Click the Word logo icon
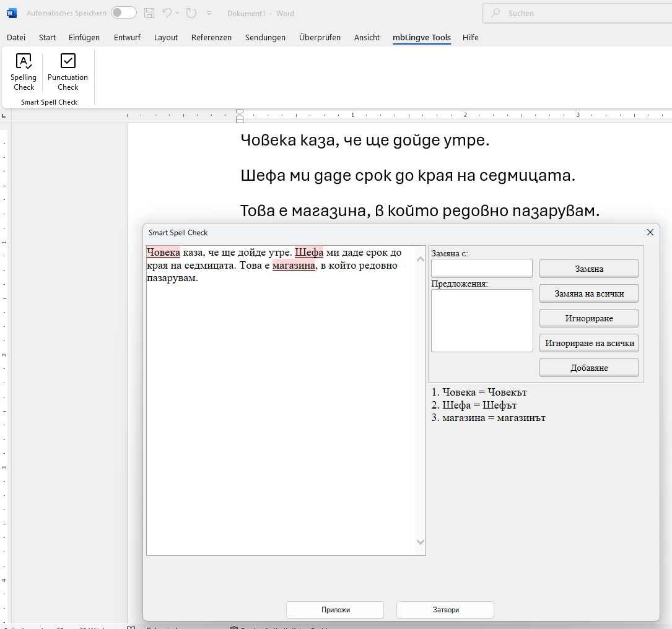This screenshot has height=629, width=672. 12,13
